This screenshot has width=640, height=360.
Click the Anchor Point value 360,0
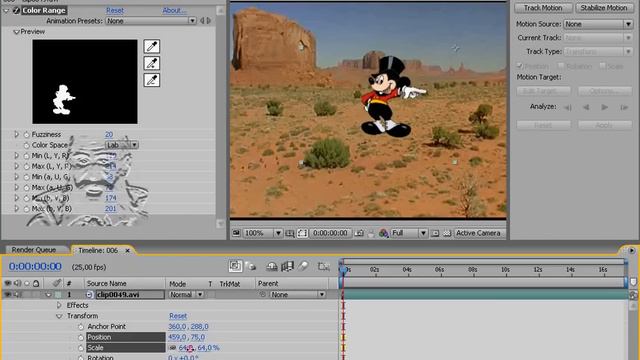click(x=177, y=327)
